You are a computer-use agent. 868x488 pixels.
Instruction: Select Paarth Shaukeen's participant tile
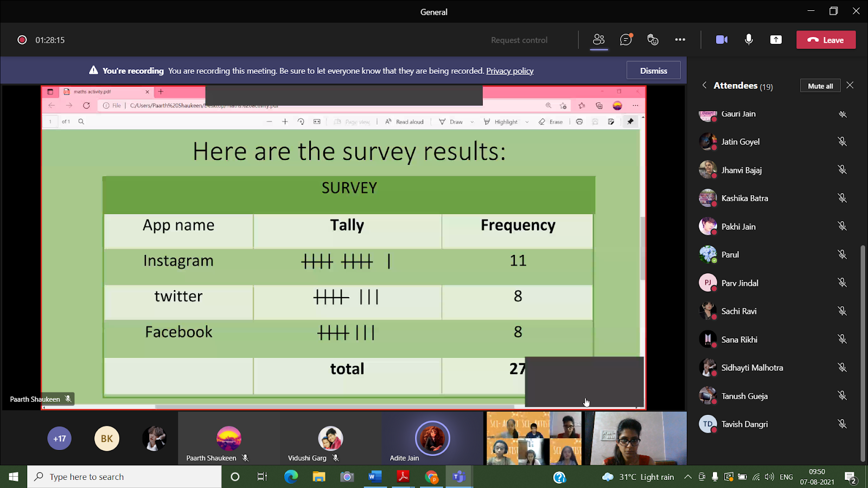click(228, 439)
